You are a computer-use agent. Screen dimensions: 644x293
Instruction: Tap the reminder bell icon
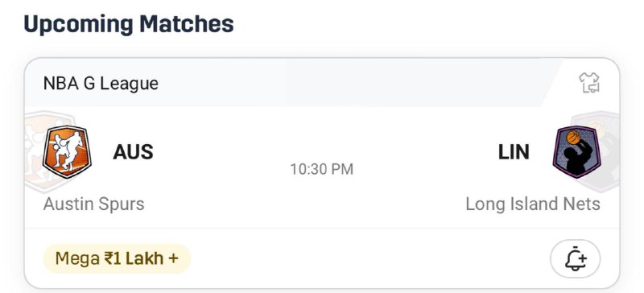pos(575,259)
